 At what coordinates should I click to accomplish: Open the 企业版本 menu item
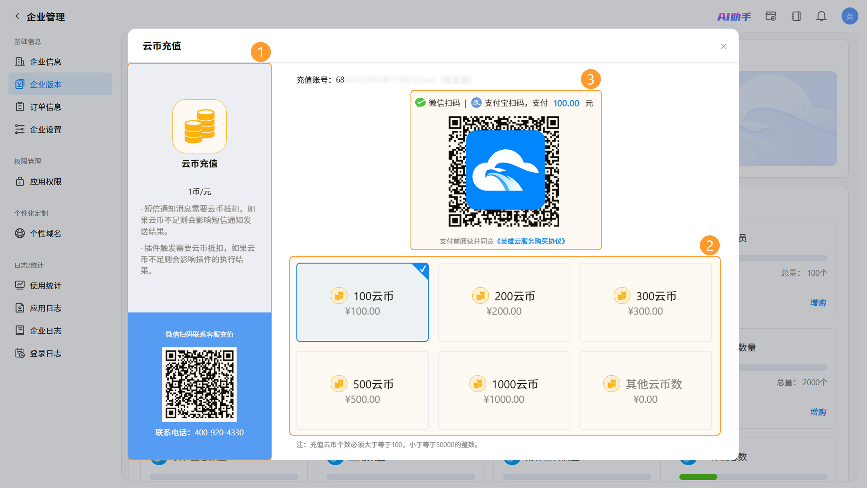(60, 84)
